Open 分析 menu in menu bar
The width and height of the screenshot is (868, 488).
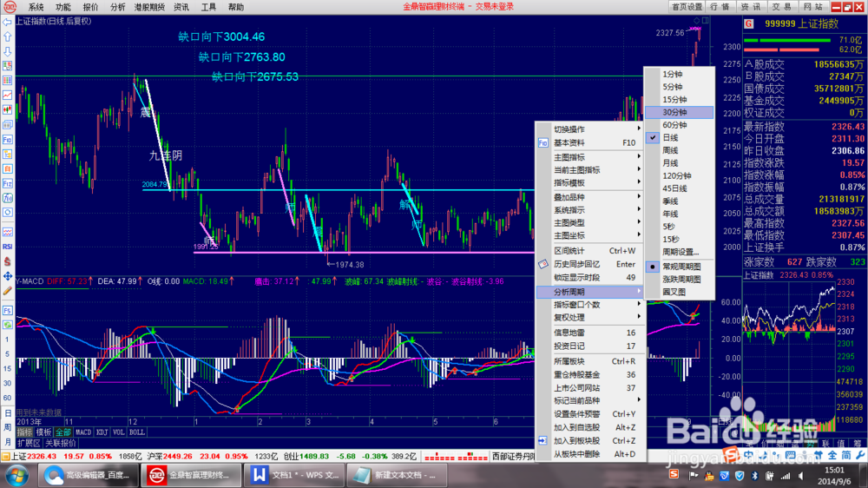(x=117, y=7)
